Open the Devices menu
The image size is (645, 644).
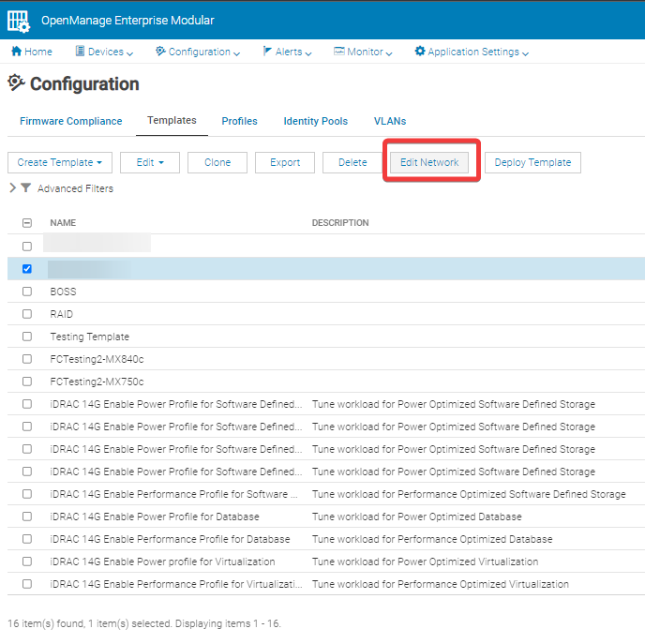(103, 52)
